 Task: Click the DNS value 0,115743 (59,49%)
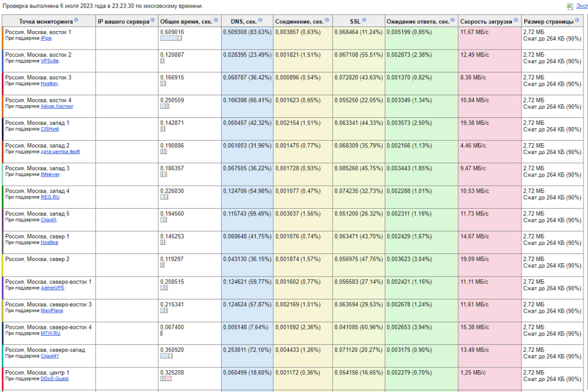click(x=247, y=214)
